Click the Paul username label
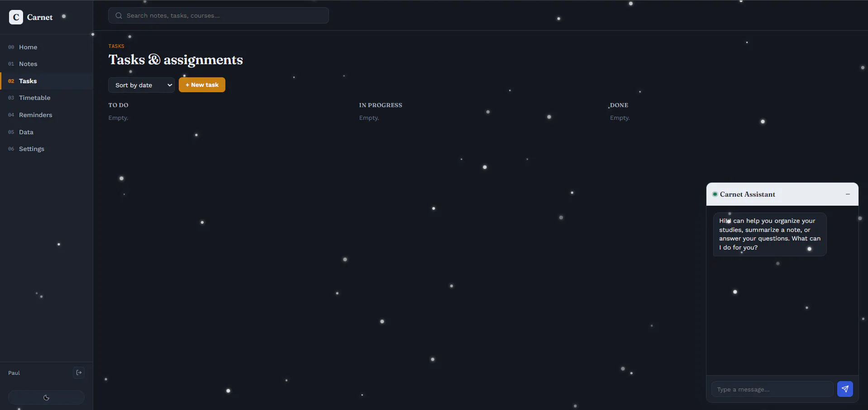This screenshot has height=410, width=868. point(14,373)
